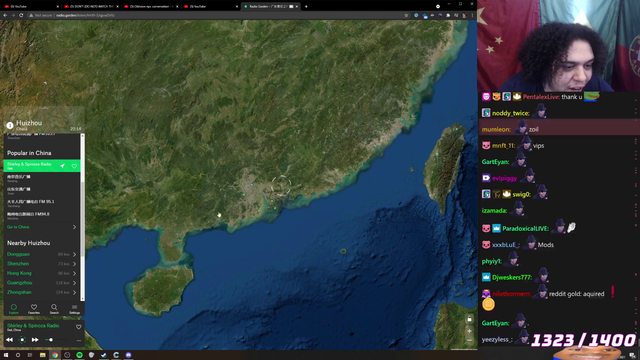Open Steam from the taskbar
Screen dimensions: 640x360
[104, 355]
